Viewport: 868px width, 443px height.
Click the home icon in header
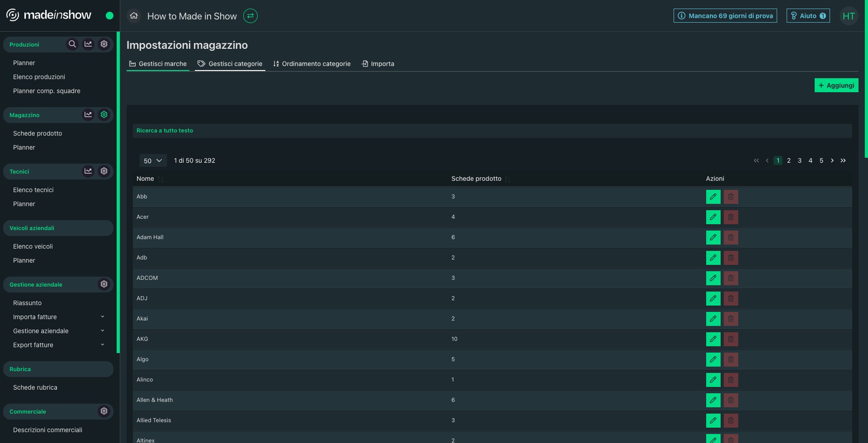tap(134, 16)
